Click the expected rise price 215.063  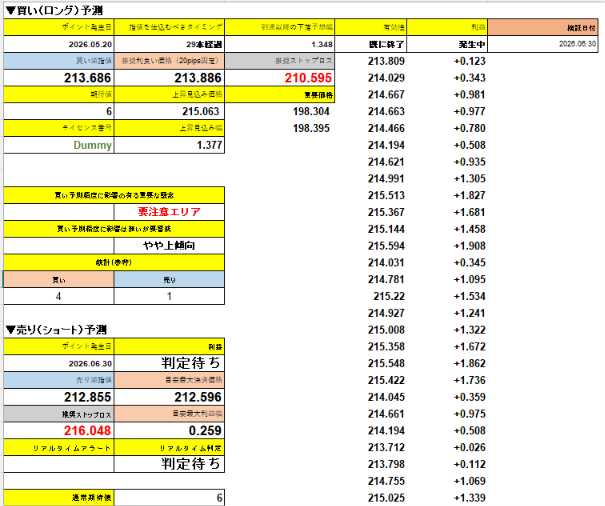169,112
